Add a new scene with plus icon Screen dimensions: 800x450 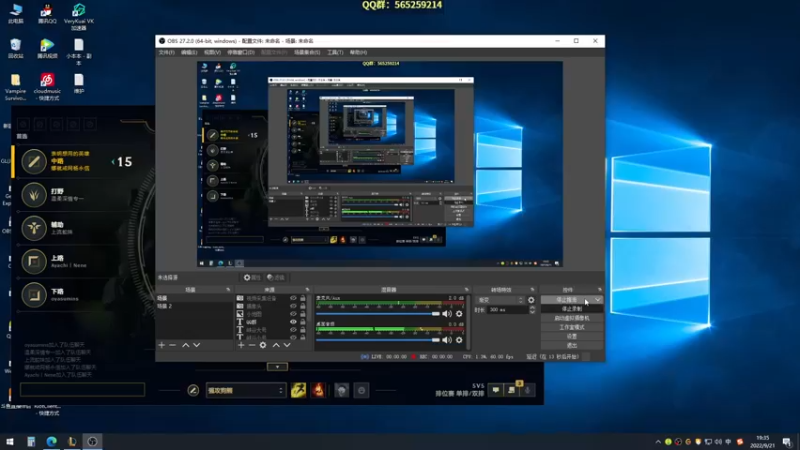(x=162, y=345)
